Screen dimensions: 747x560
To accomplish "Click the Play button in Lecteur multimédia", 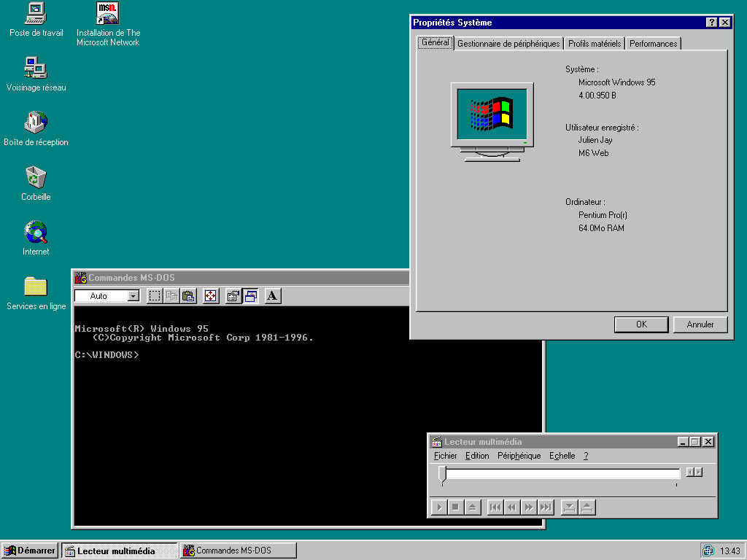I will (438, 507).
